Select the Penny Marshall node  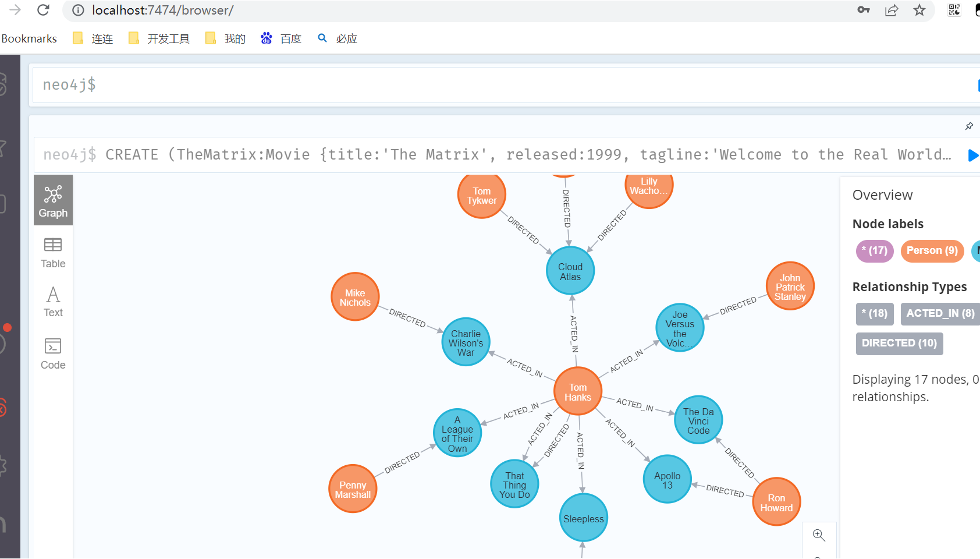[x=353, y=489]
